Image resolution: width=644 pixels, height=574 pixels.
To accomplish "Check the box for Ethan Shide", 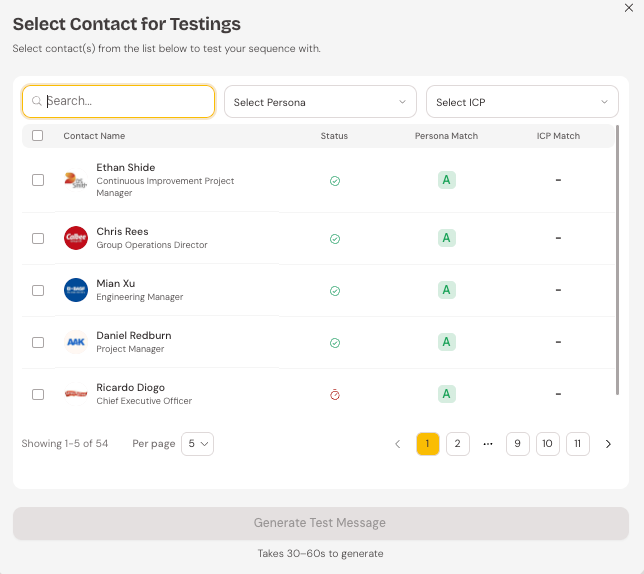I will tap(38, 180).
